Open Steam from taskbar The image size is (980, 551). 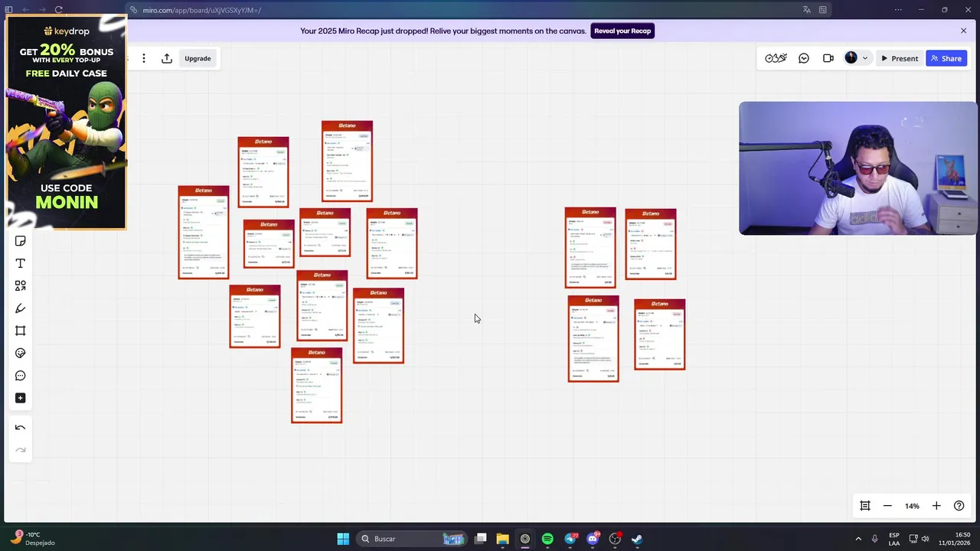coord(637,539)
